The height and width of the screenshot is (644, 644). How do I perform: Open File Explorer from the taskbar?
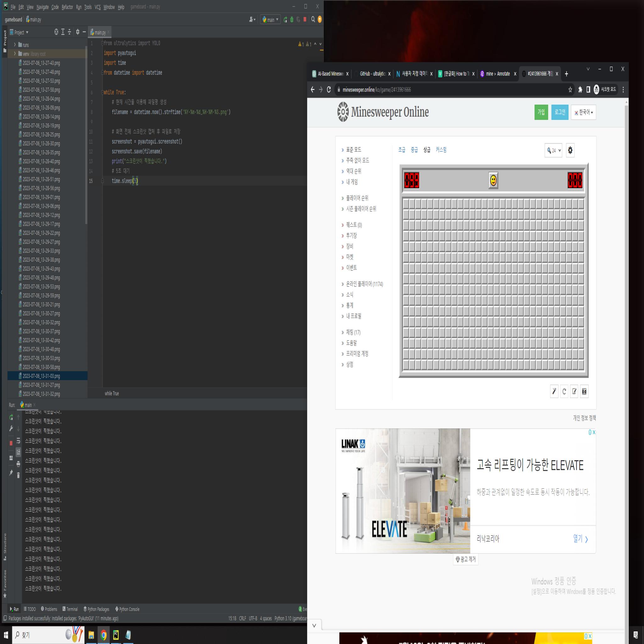[x=91, y=635]
